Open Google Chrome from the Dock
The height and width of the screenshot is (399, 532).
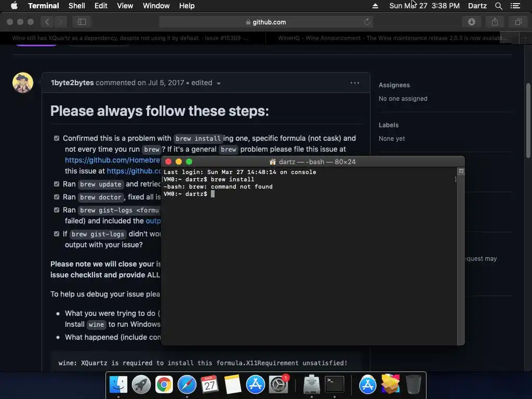164,384
